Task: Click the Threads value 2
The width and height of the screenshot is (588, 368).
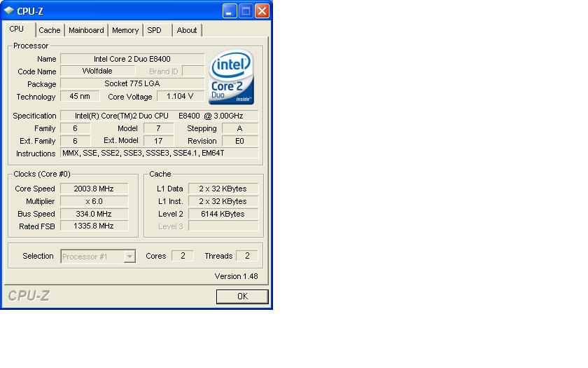Action: point(246,256)
